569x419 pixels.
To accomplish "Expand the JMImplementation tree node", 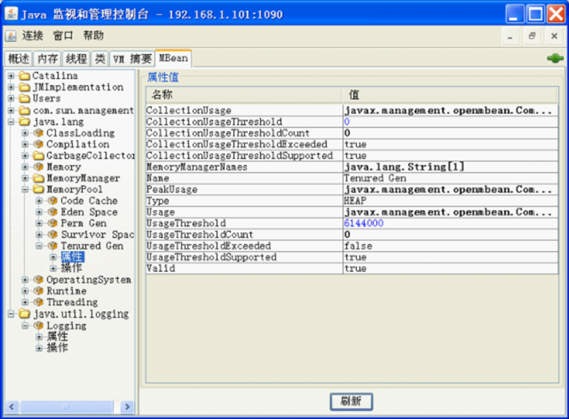I will coord(11,87).
